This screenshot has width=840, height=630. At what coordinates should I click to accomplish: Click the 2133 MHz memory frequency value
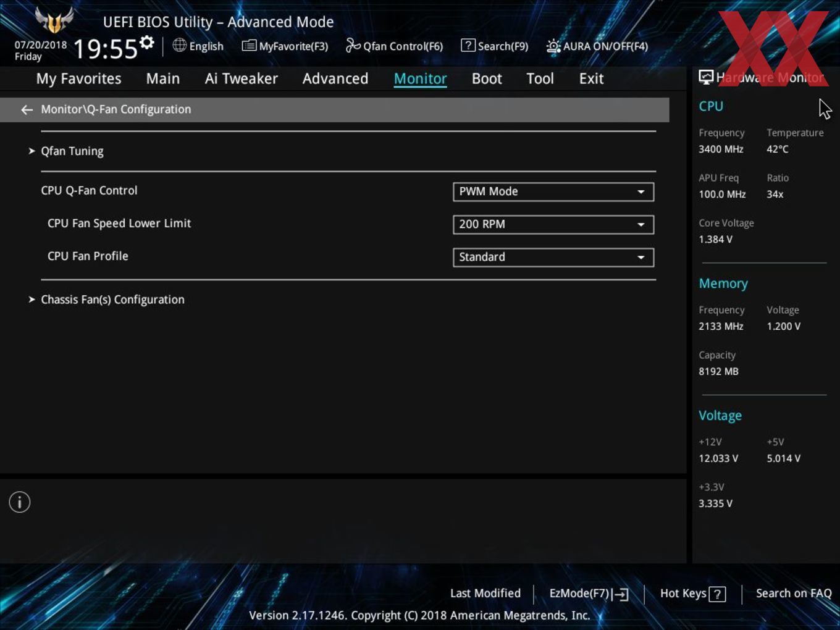click(x=721, y=326)
